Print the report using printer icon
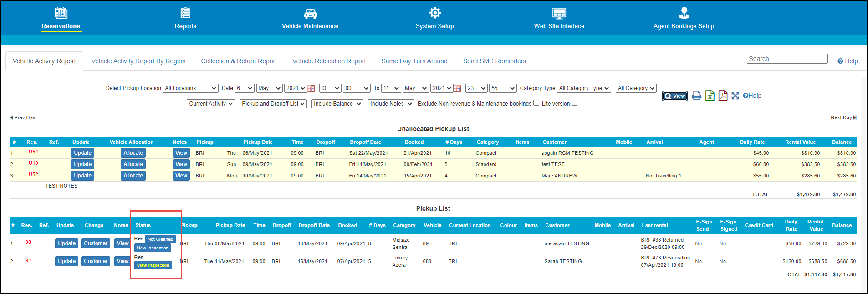868x294 pixels. pyautogui.click(x=696, y=96)
